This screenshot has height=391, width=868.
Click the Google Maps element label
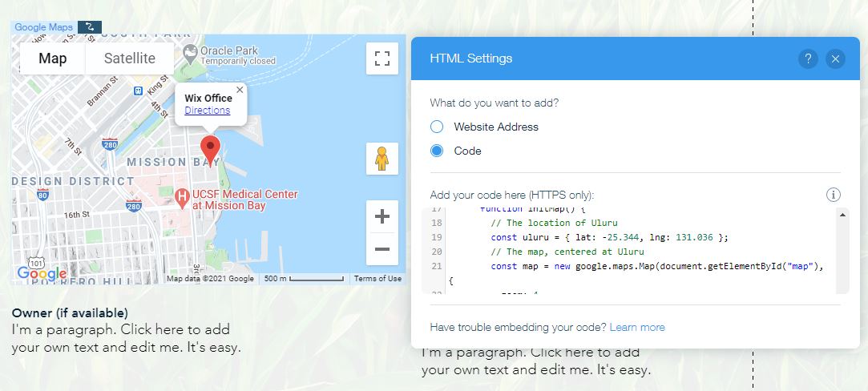coord(44,26)
